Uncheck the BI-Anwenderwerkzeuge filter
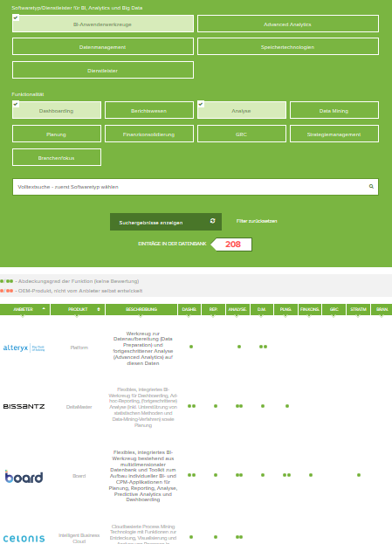 103,24
